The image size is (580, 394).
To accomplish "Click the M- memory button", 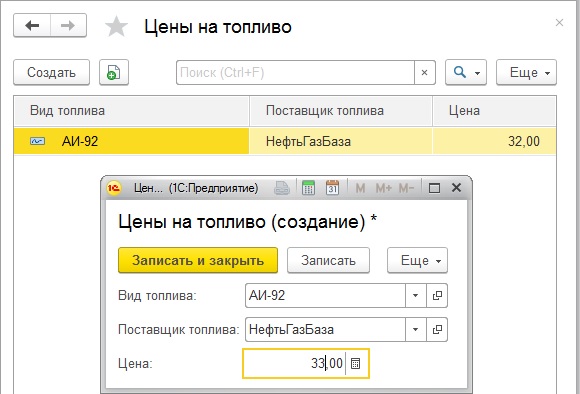I will point(406,188).
